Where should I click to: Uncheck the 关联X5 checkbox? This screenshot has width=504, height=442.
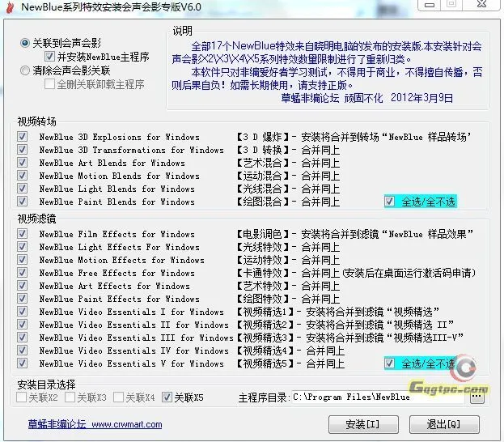[x=167, y=397]
